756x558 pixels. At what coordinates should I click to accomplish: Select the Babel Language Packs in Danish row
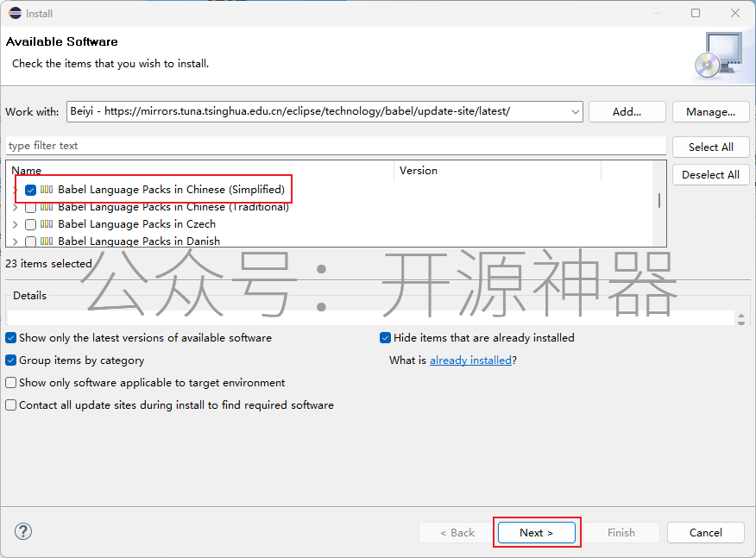click(x=139, y=241)
